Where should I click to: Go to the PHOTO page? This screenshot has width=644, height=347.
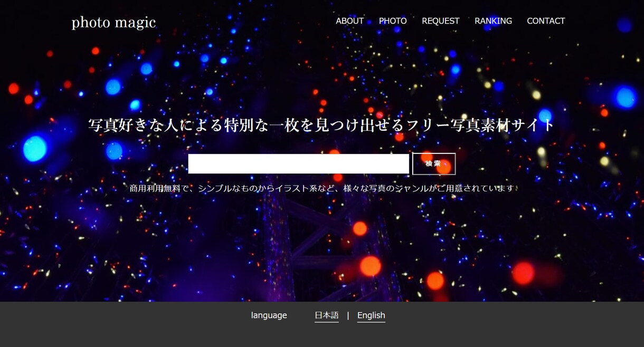393,21
